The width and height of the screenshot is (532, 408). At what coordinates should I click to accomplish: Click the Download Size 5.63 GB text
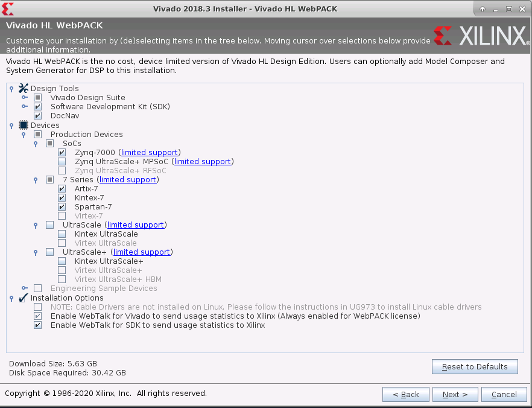tap(53, 363)
